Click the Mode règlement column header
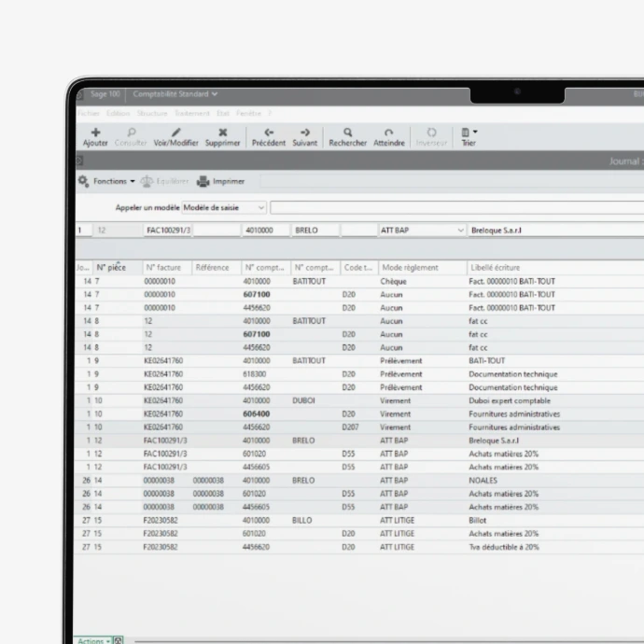This screenshot has height=644, width=644. pos(422,268)
